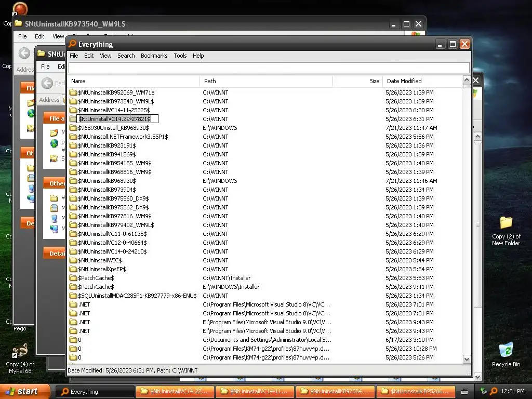Open the Edit menu in Everything
This screenshot has height=399, width=532.
pos(88,56)
